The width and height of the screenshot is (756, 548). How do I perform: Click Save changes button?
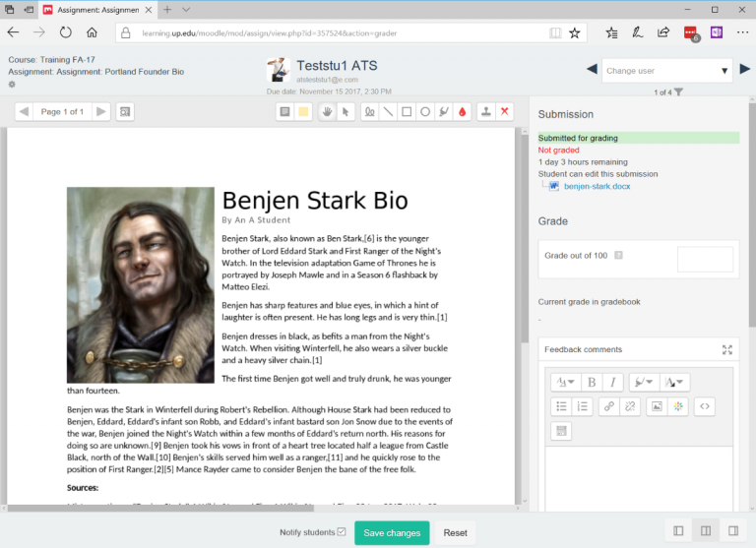392,532
